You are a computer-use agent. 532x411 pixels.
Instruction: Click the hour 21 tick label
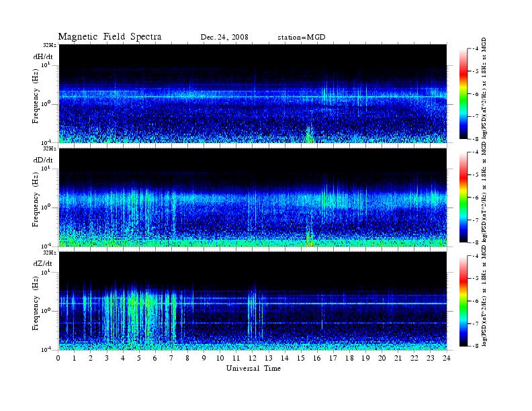(398, 359)
